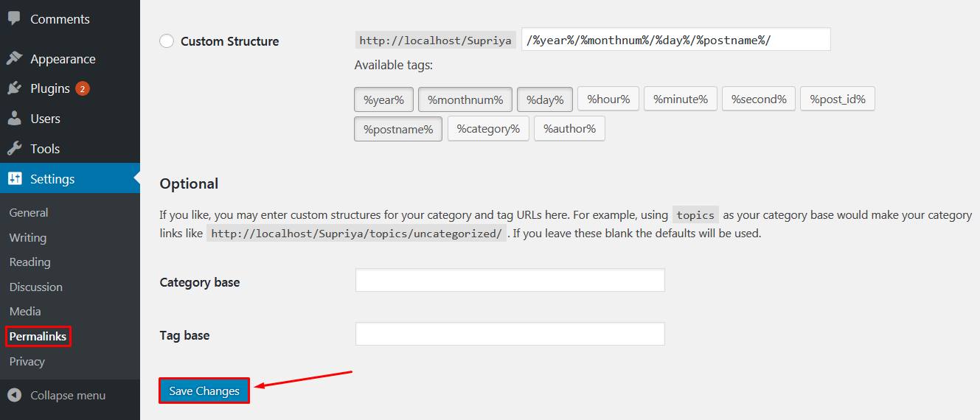
Task: Click the Appearance paintbrush icon
Action: (14, 59)
